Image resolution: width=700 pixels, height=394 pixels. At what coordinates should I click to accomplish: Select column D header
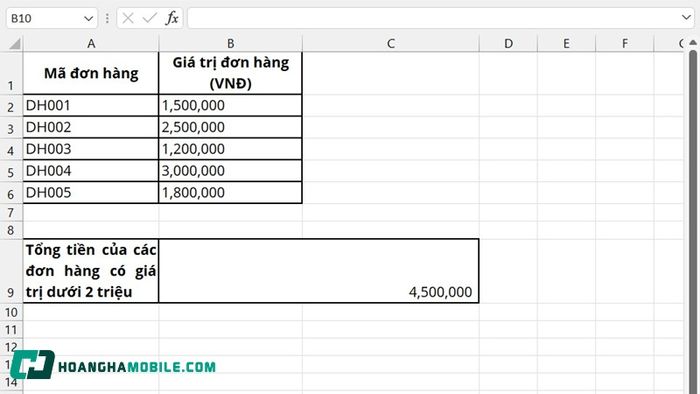tap(508, 43)
